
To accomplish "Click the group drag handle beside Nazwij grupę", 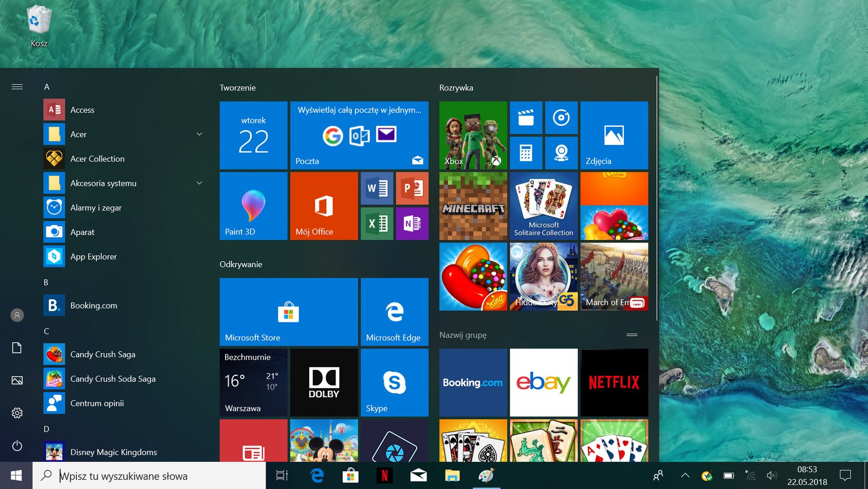I will tap(632, 335).
